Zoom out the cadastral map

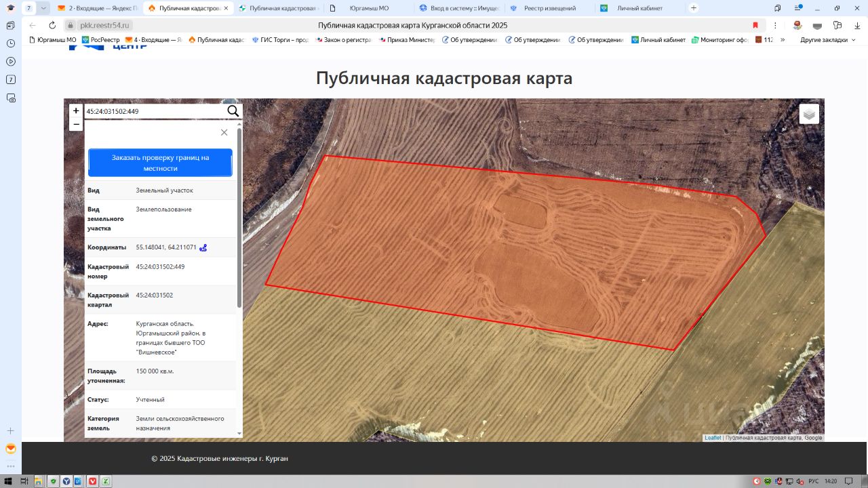pos(76,124)
